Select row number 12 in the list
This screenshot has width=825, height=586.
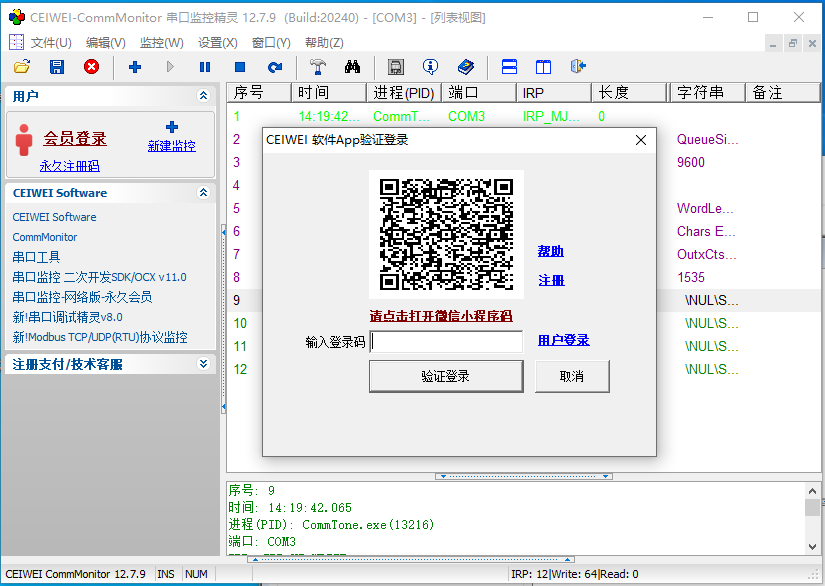coord(240,369)
